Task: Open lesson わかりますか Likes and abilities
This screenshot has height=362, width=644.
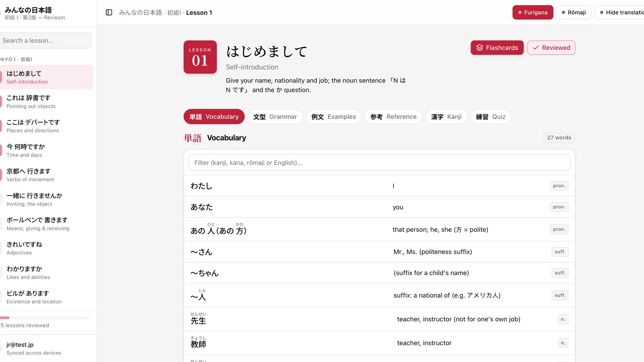Action: pyautogui.click(x=47, y=273)
